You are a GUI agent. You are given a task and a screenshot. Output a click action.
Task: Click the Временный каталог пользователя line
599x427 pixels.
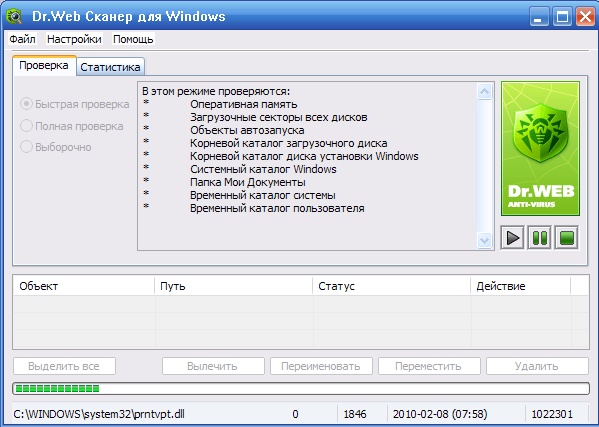tap(277, 208)
